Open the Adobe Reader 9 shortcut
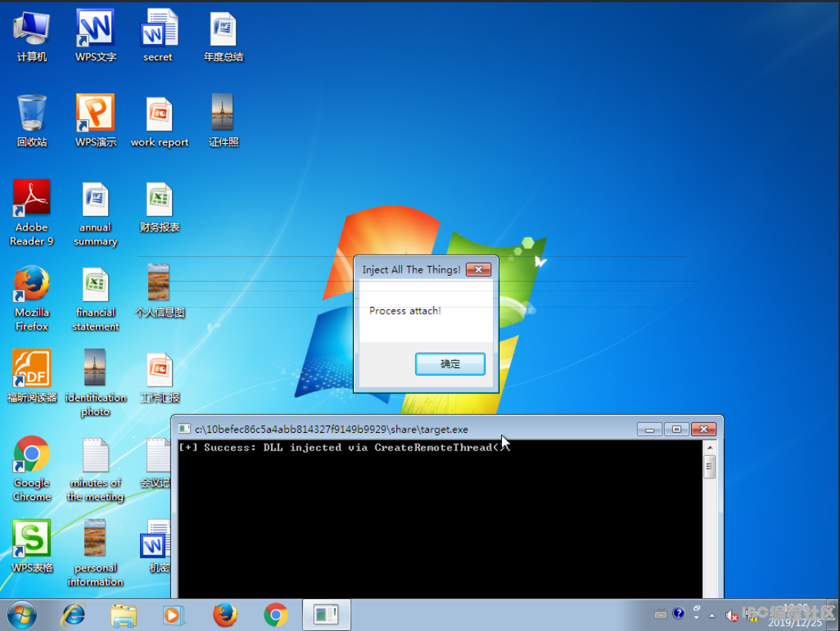Viewport: 840px width, 631px height. pyautogui.click(x=31, y=212)
